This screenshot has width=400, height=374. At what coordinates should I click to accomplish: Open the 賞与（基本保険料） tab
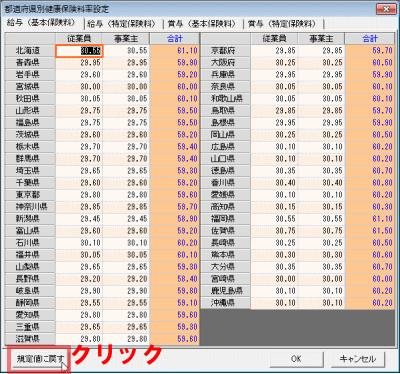[x=202, y=24]
